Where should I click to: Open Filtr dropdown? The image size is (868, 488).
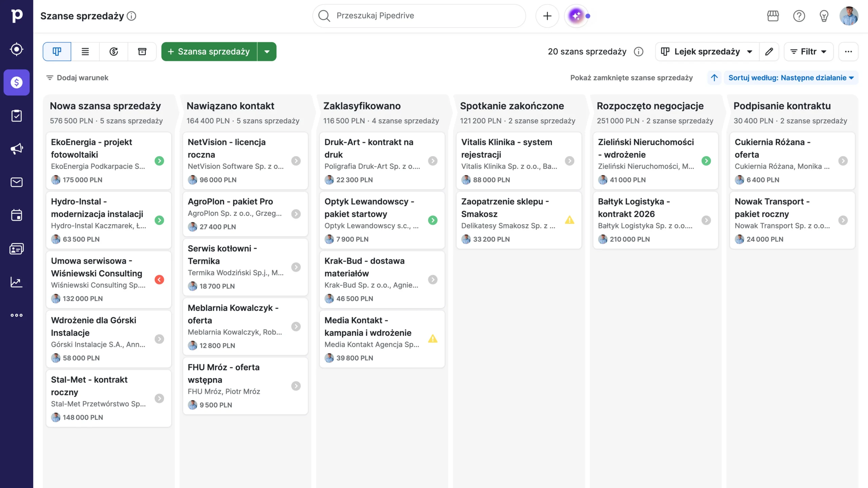pos(809,52)
